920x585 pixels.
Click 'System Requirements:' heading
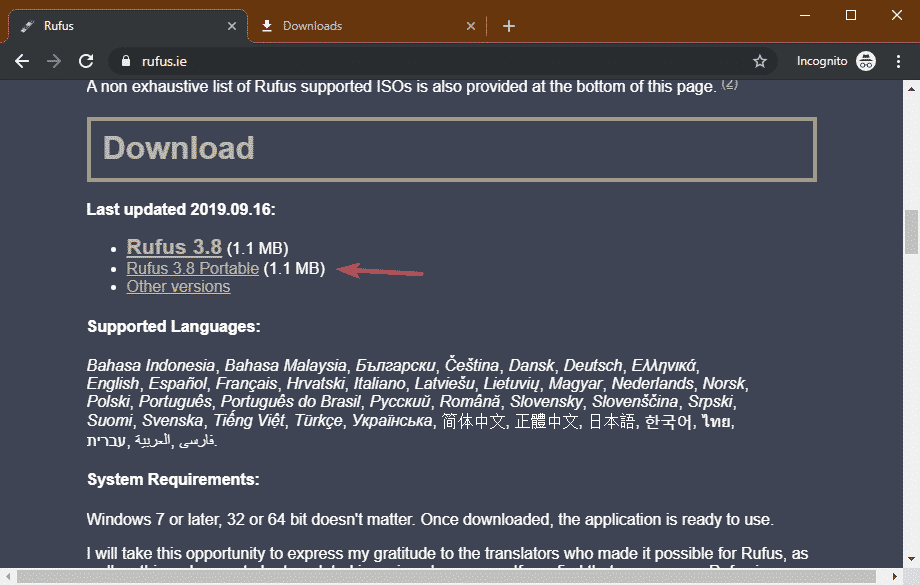173,479
